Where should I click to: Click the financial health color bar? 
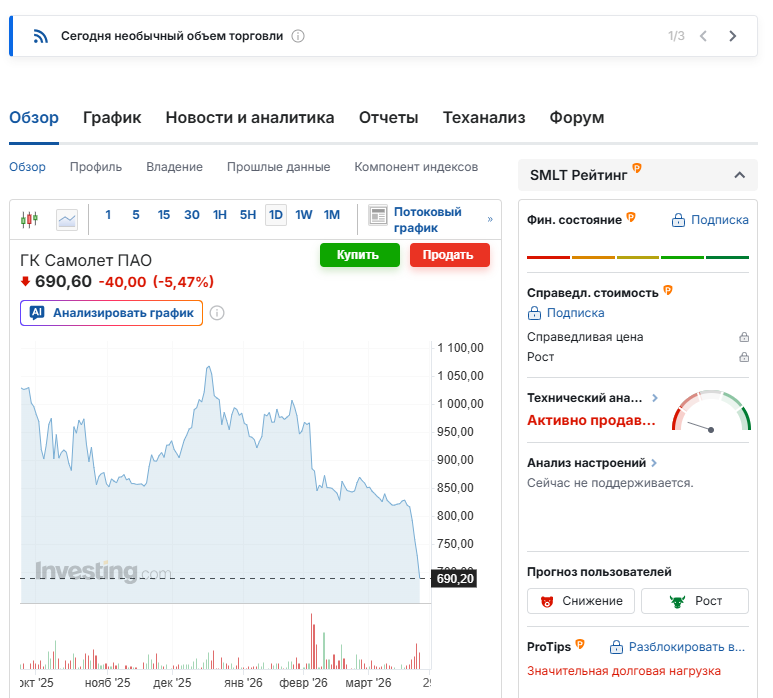[638, 257]
